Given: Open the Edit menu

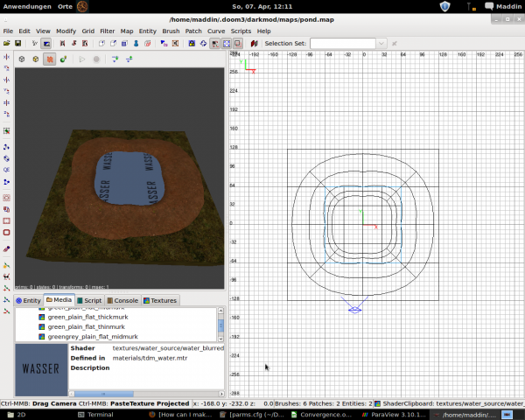Looking at the screenshot, I should (x=24, y=31).
